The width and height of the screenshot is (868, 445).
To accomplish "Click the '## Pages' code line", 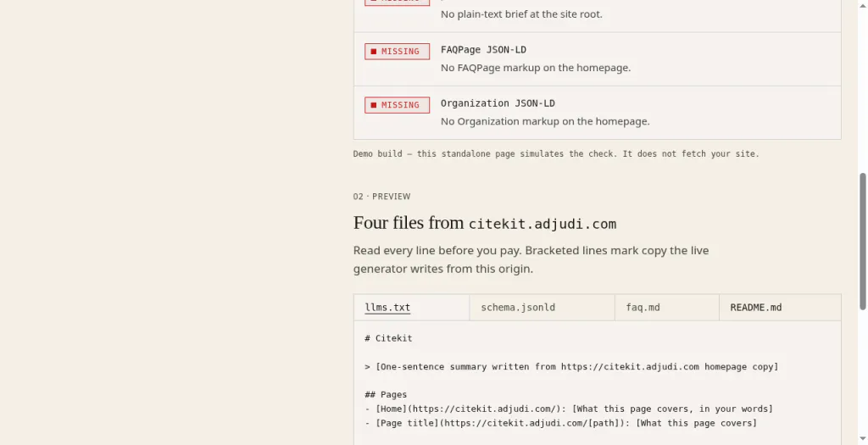I will click(386, 395).
